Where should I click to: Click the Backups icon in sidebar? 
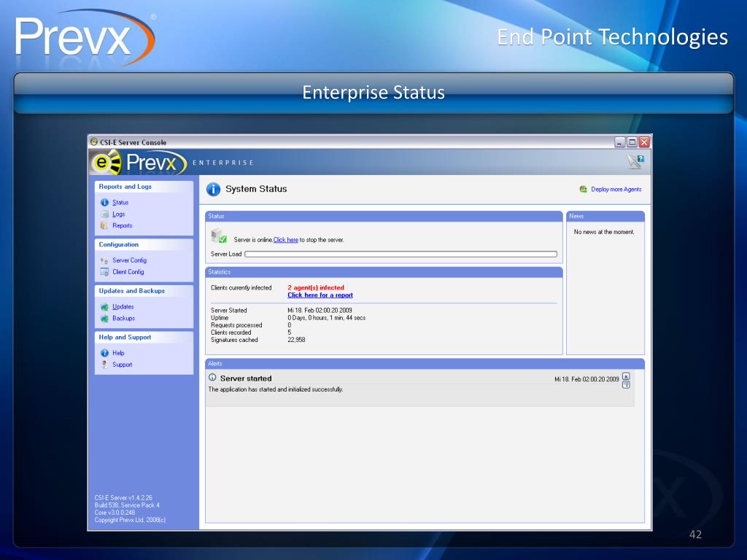tap(105, 318)
